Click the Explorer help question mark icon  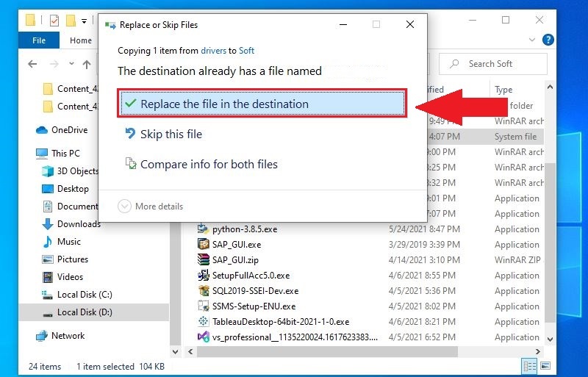[548, 40]
